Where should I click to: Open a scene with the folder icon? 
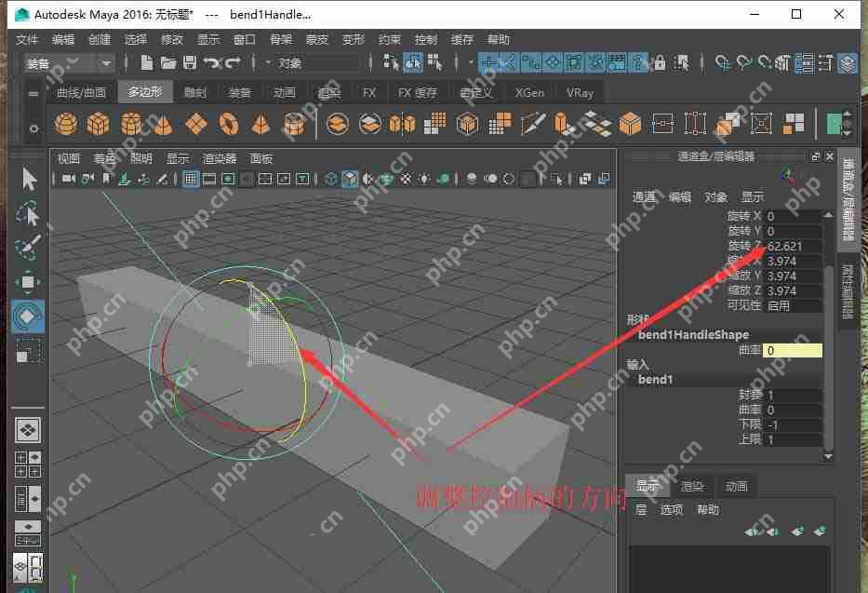point(168,62)
